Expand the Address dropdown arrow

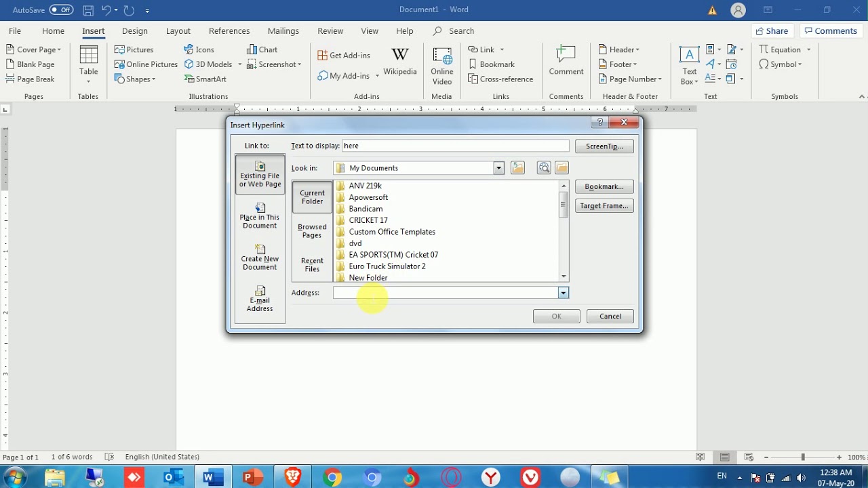[563, 293]
